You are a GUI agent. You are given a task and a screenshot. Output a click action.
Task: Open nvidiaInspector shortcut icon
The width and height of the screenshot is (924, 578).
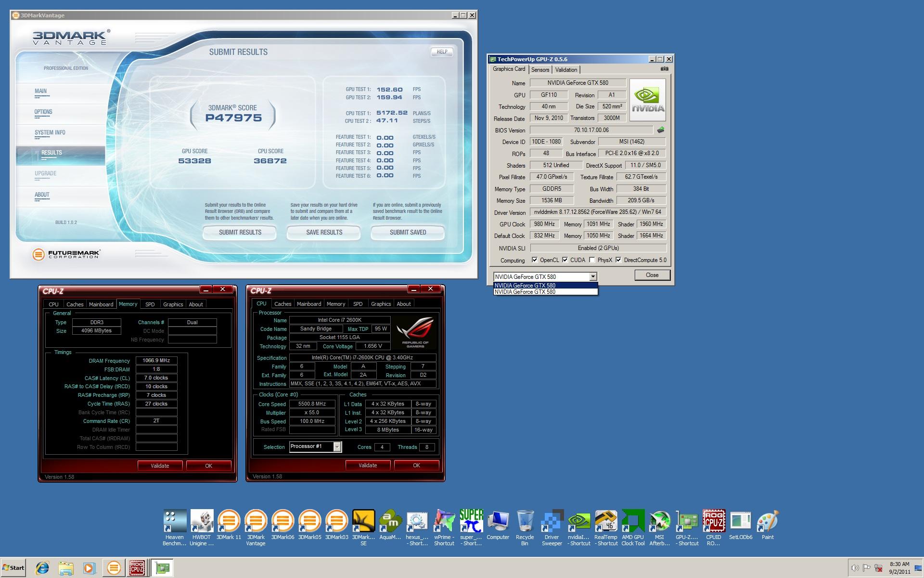point(578,527)
